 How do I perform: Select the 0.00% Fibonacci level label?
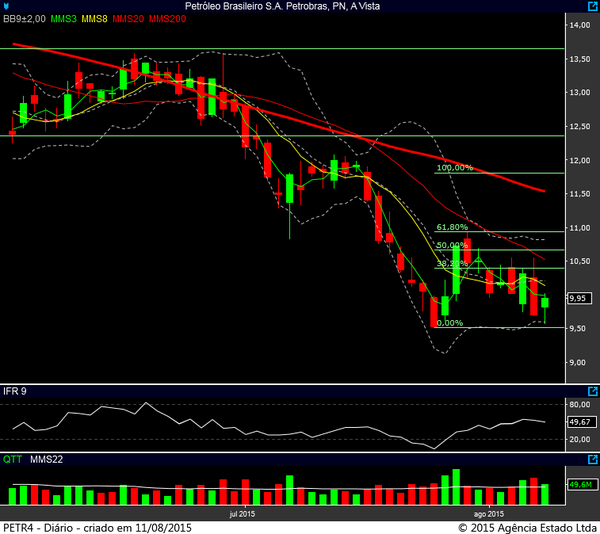[x=450, y=323]
